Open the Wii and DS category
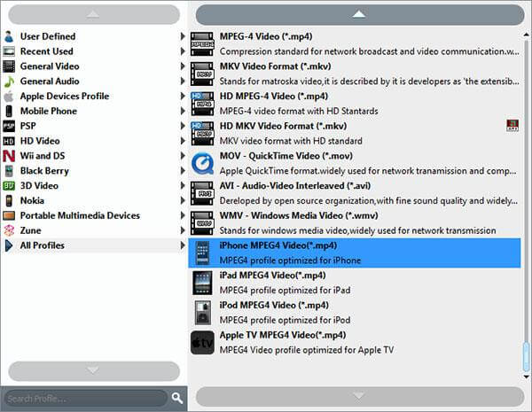This screenshot has width=532, height=412. tap(94, 156)
